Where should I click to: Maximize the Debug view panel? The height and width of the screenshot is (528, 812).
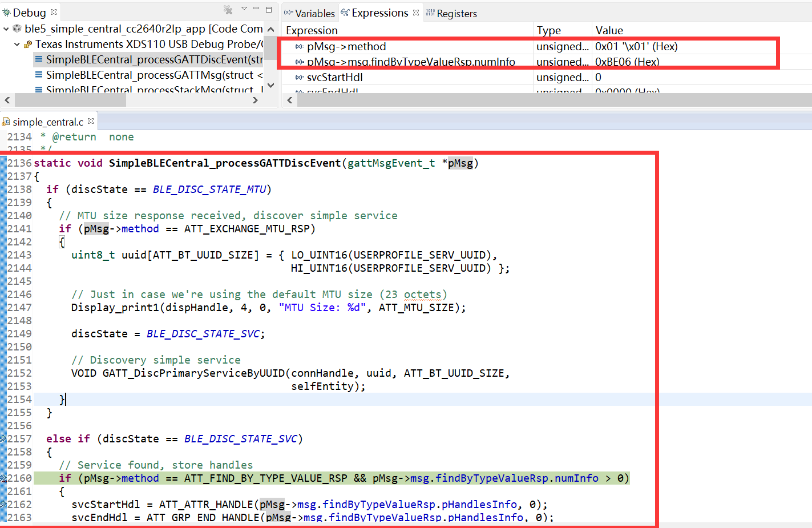269,9
